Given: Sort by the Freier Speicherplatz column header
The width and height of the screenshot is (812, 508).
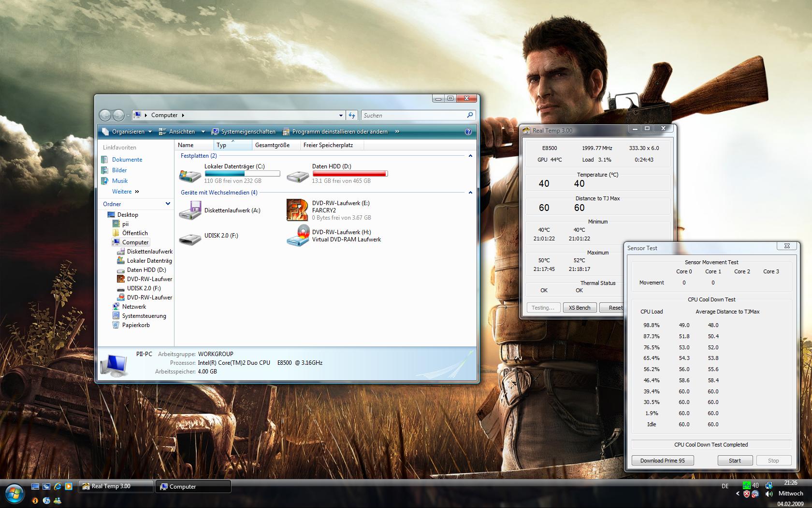Looking at the screenshot, I should [x=332, y=145].
